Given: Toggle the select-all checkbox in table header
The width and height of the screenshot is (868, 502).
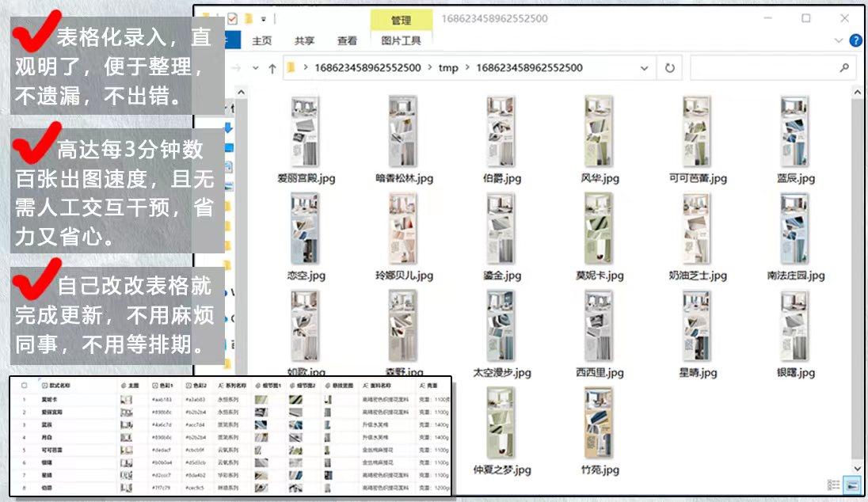Looking at the screenshot, I should [25, 386].
